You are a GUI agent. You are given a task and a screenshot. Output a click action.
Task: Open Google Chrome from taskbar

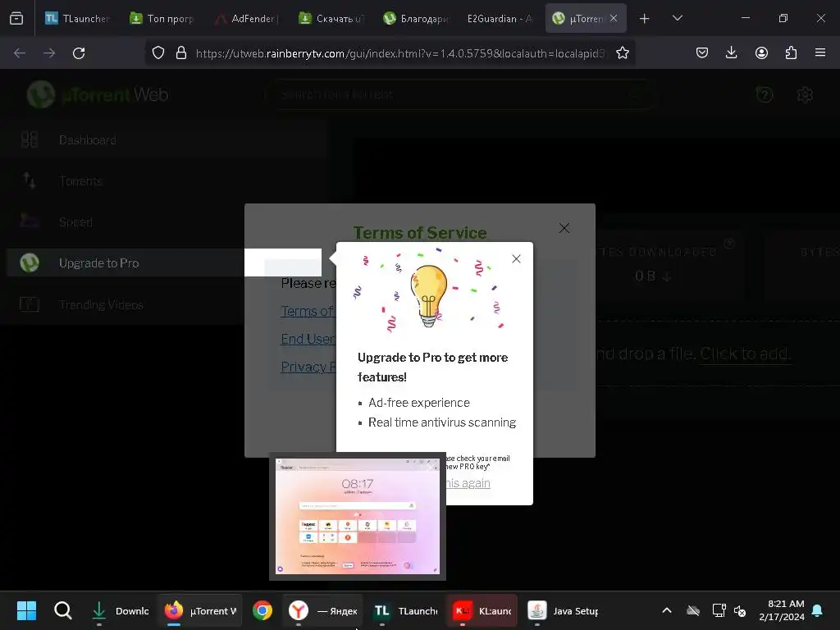(x=262, y=610)
